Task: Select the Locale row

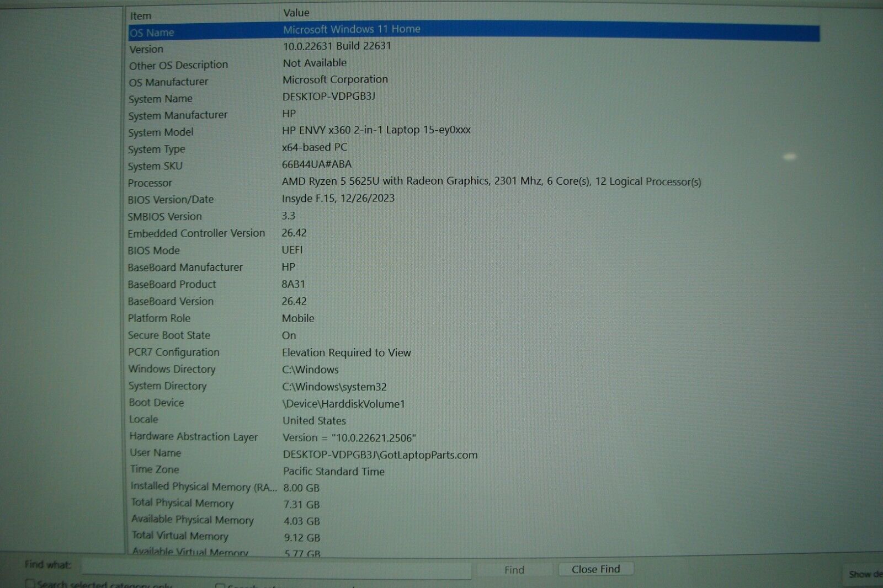Action: tap(474, 420)
